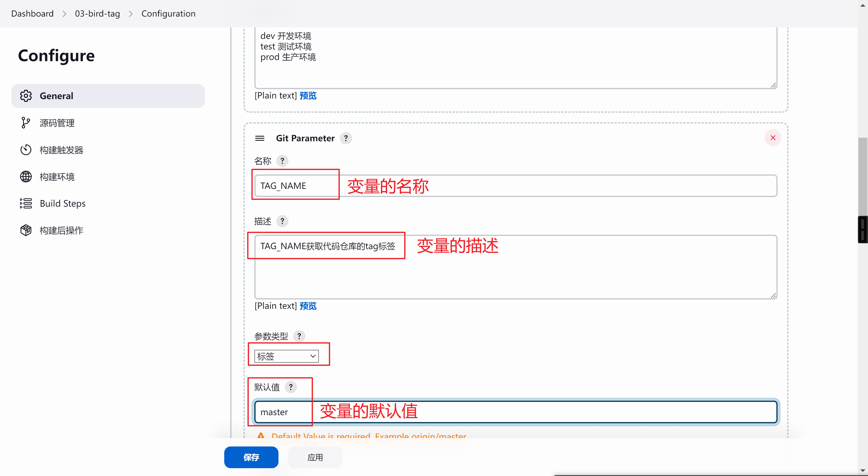
Task: Open help for Git Parameter heading
Action: click(346, 138)
